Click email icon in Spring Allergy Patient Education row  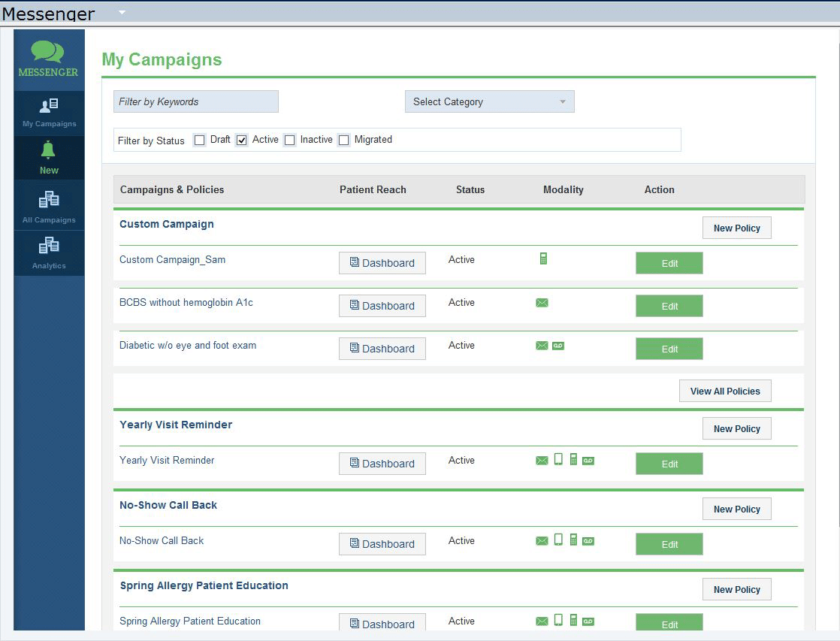pyautogui.click(x=542, y=621)
